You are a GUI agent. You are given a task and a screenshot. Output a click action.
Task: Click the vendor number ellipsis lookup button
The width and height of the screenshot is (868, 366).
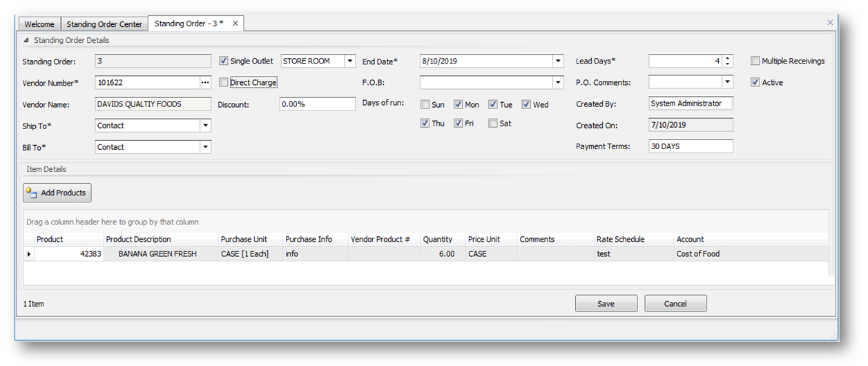[204, 83]
